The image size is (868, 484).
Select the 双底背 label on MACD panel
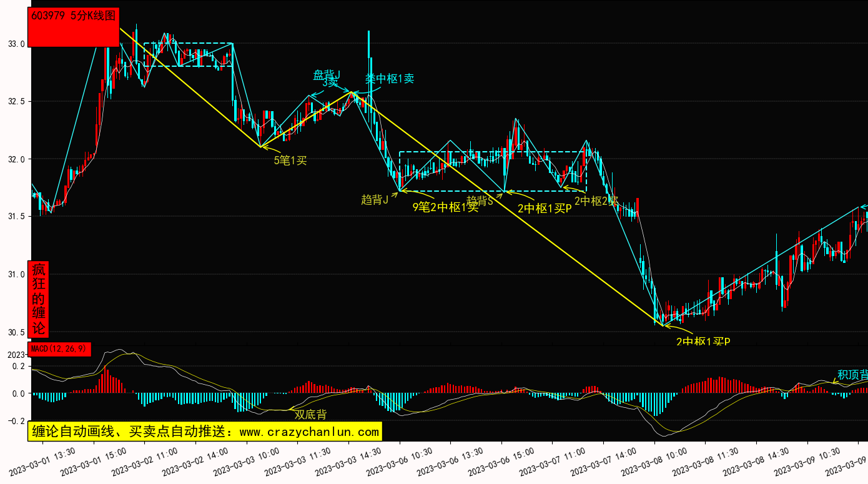[310, 415]
